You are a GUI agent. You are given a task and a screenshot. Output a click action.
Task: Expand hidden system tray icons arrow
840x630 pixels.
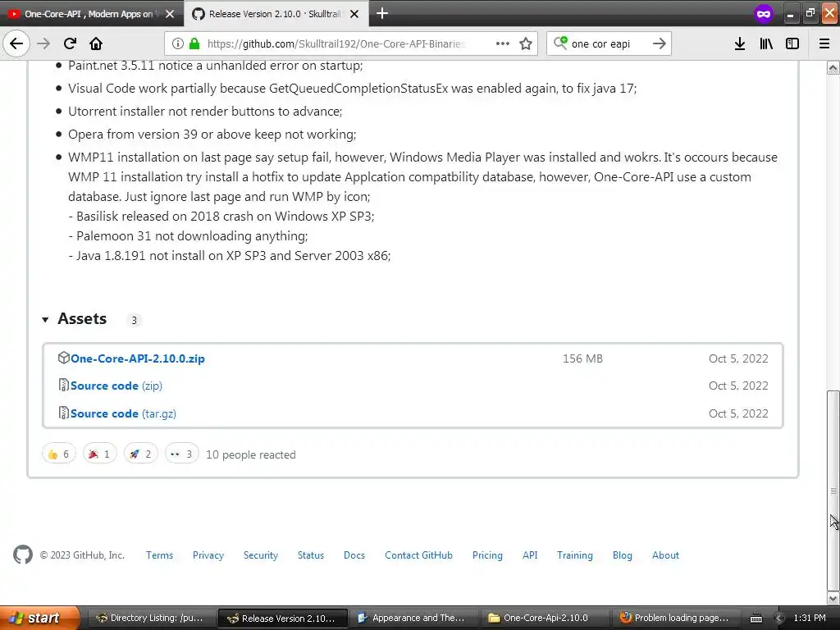(x=778, y=619)
